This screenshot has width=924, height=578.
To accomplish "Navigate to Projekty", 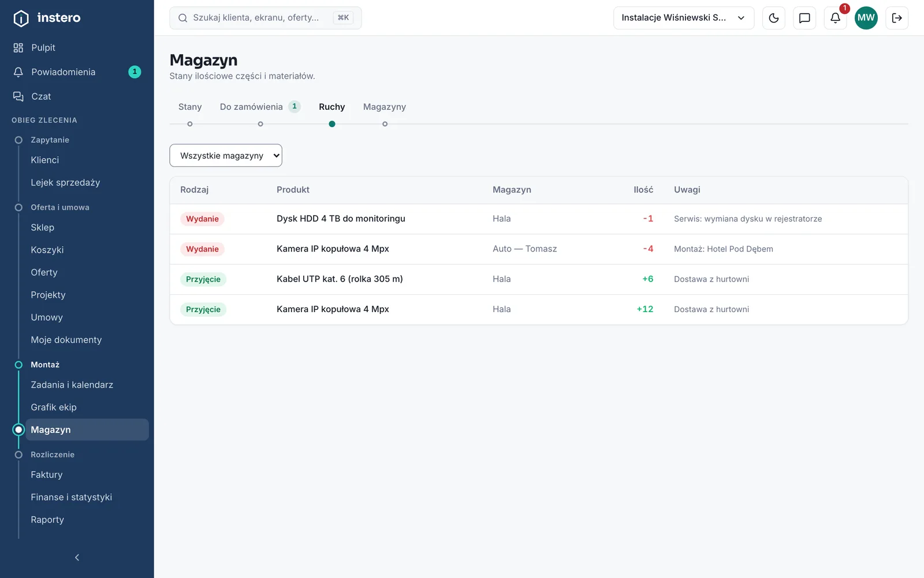I will click(x=48, y=295).
